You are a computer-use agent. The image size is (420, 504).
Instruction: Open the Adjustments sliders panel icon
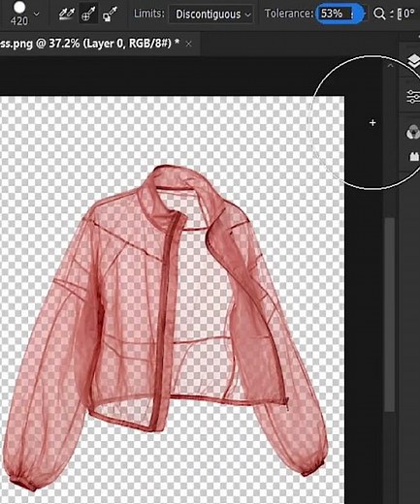tap(413, 97)
